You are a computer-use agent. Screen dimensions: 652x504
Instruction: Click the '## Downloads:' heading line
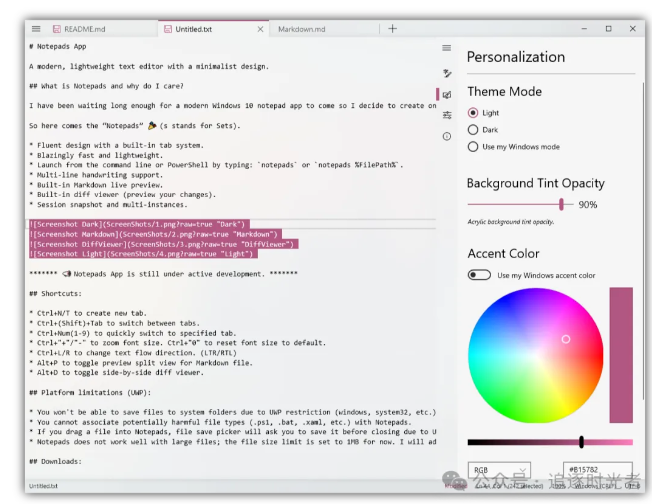click(x=55, y=462)
